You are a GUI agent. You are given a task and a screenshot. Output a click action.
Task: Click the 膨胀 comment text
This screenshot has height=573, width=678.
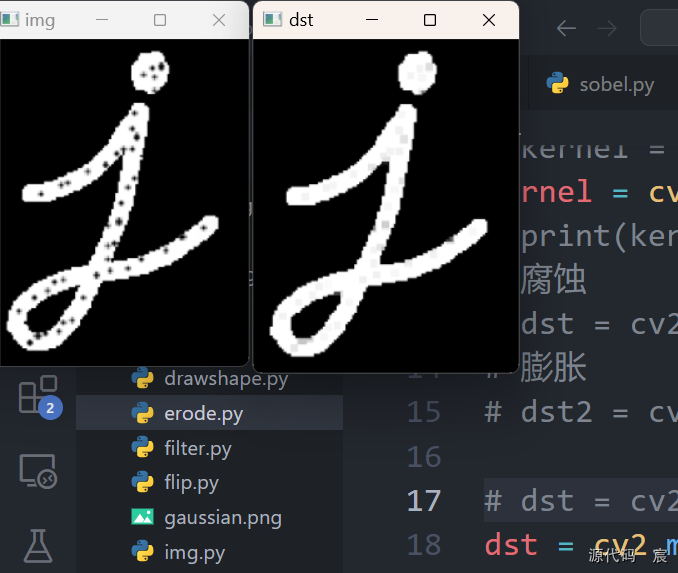point(553,368)
